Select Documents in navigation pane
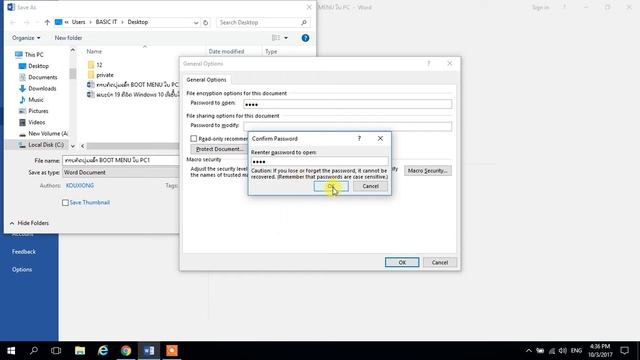The image size is (640, 360). tap(38, 77)
